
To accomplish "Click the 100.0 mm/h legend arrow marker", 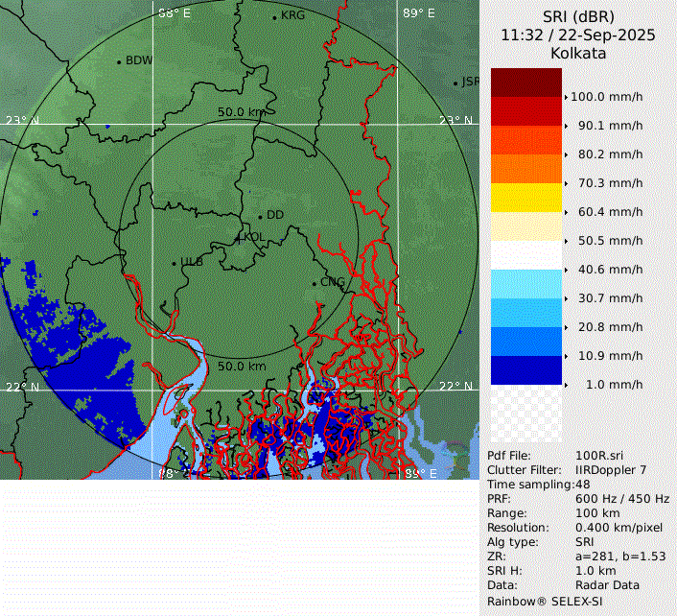I will [x=567, y=97].
